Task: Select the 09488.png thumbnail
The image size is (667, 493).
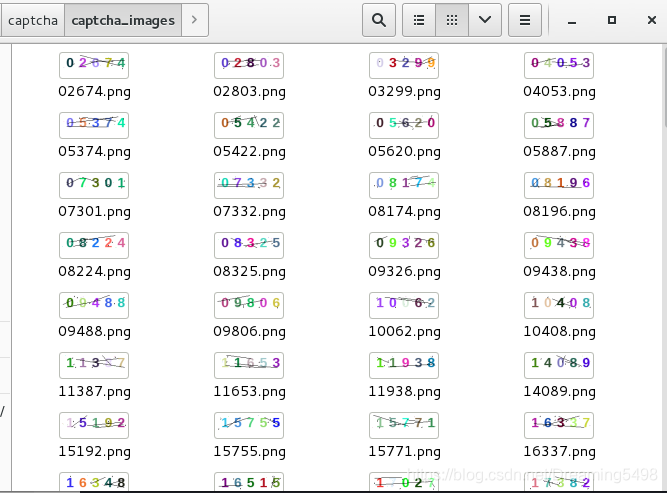Action: [x=94, y=305]
